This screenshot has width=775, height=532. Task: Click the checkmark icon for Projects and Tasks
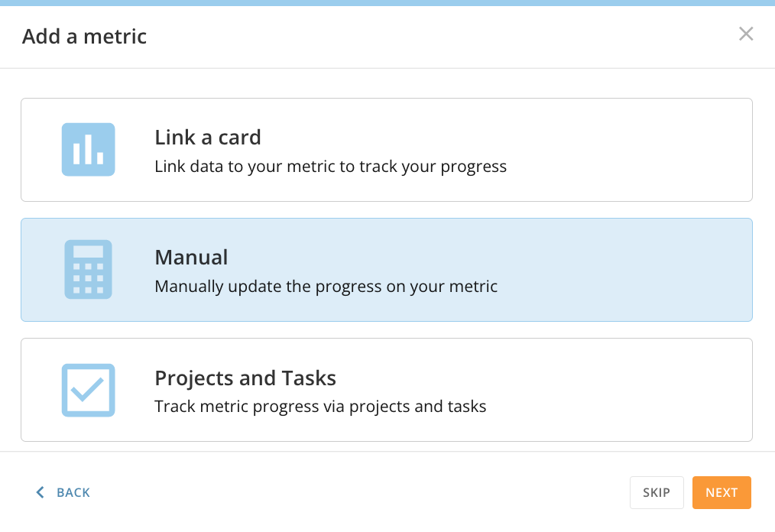88,390
